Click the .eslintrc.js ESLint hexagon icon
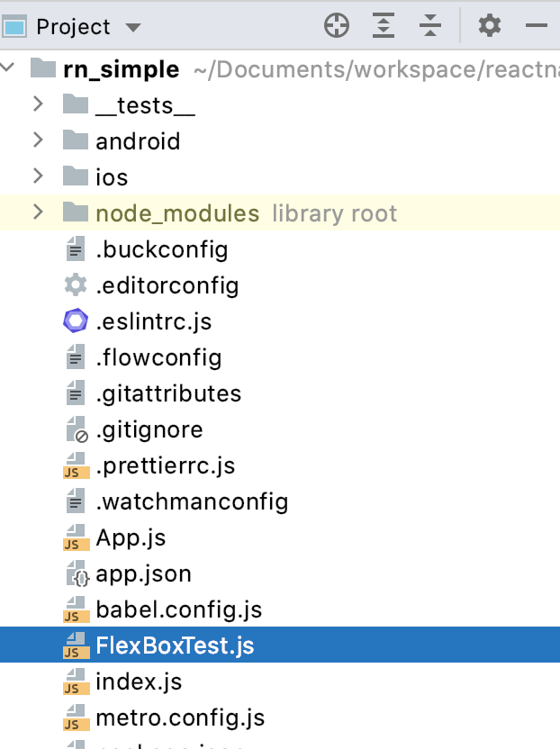Screen dimensions: 560x749 tap(76, 321)
